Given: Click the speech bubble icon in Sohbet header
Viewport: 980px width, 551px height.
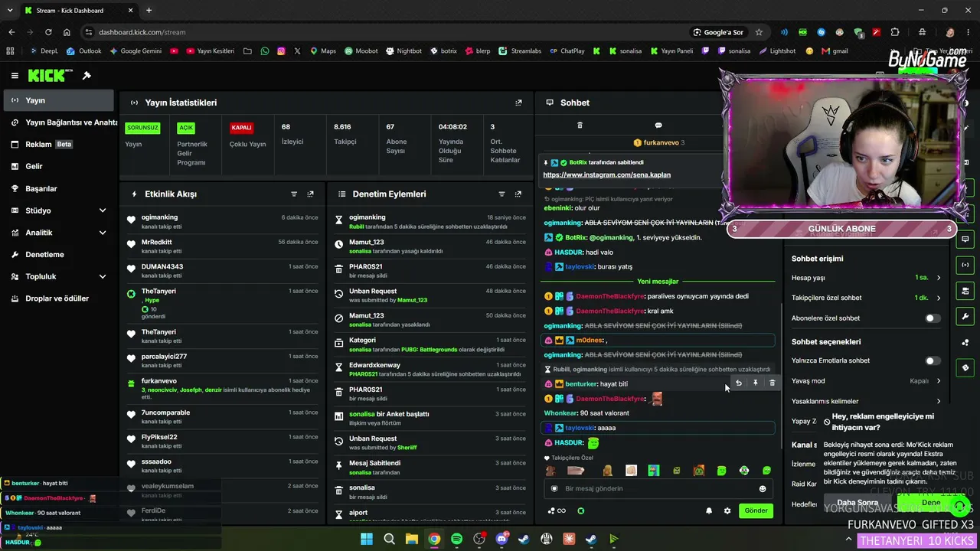Looking at the screenshot, I should 658,126.
